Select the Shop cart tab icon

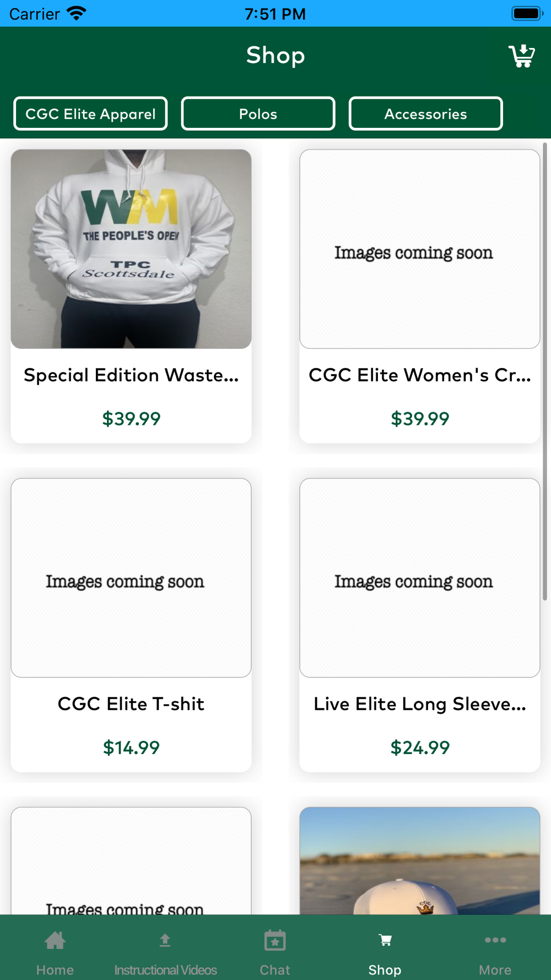click(385, 940)
